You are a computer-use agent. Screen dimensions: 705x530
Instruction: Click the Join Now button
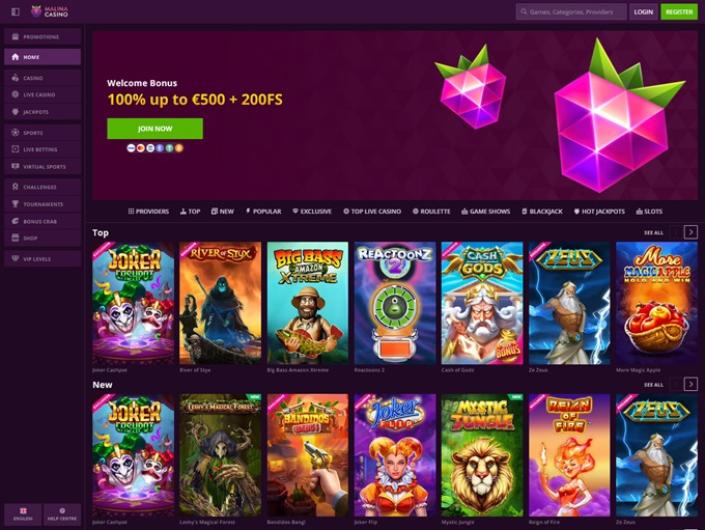[155, 129]
